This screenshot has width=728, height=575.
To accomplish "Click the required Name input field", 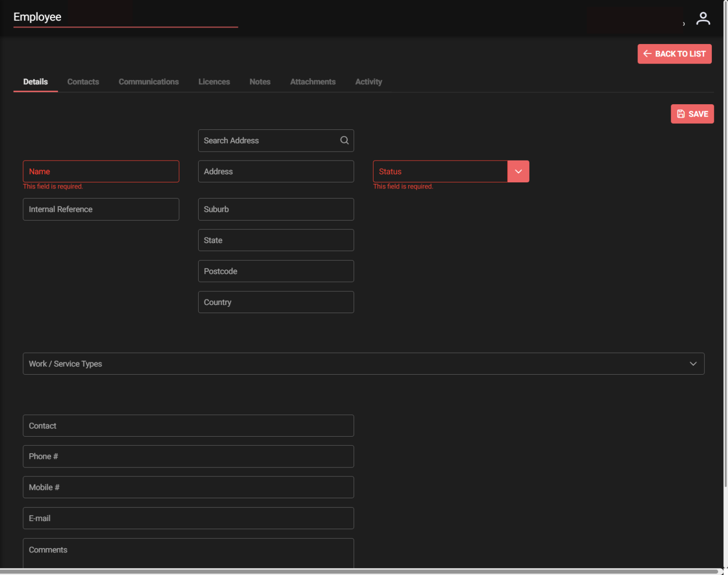I will click(x=101, y=171).
